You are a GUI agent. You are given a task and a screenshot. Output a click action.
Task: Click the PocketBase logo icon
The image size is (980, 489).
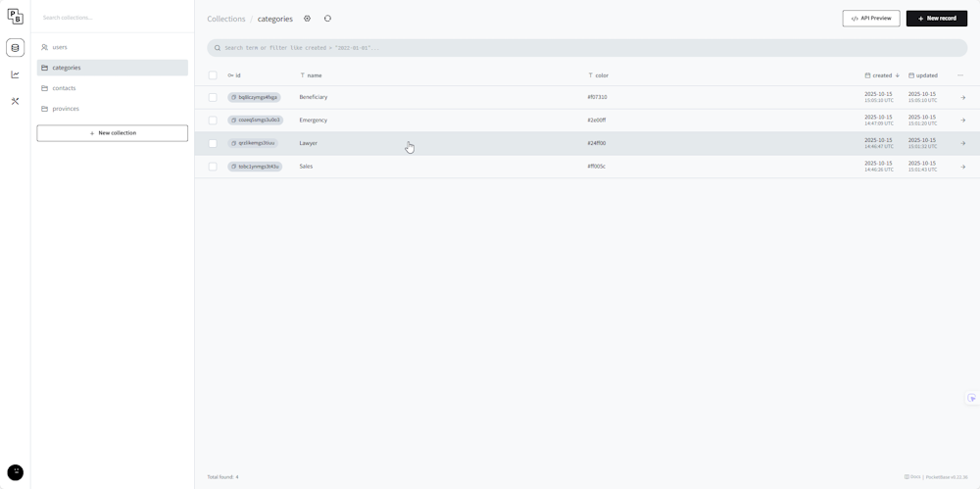point(15,17)
